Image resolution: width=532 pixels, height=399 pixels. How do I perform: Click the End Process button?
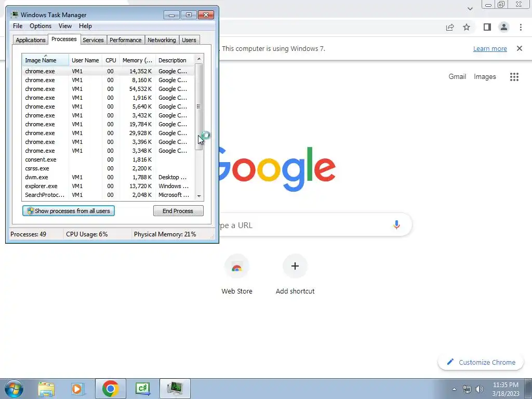pos(178,211)
